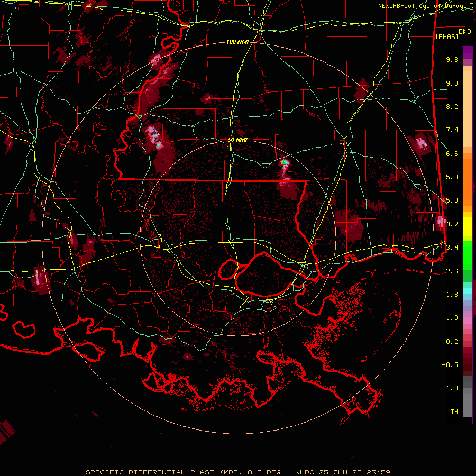Click the orange segment of the color bar
This screenshot has width=476, height=476.
467,179
